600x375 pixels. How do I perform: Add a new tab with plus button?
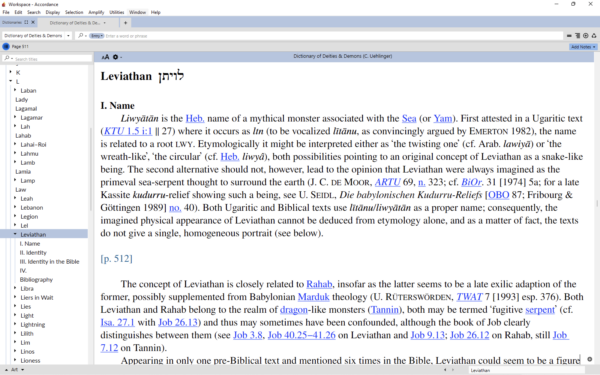tap(125, 23)
